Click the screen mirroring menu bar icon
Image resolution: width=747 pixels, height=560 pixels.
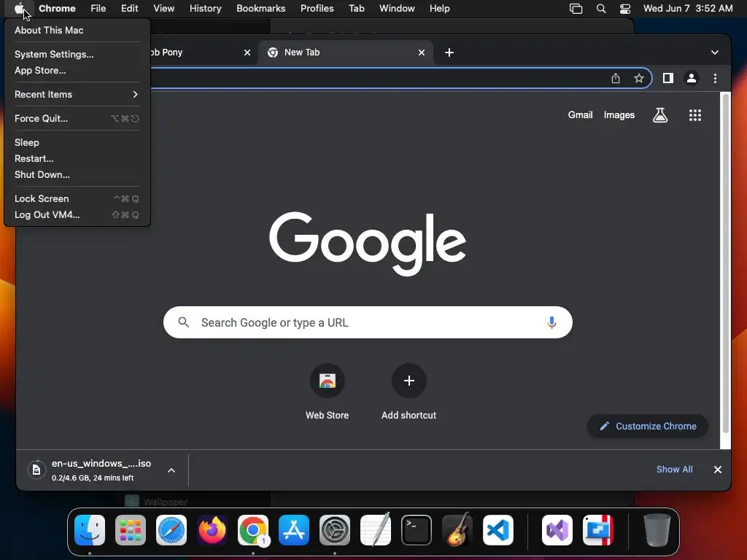[x=576, y=9]
